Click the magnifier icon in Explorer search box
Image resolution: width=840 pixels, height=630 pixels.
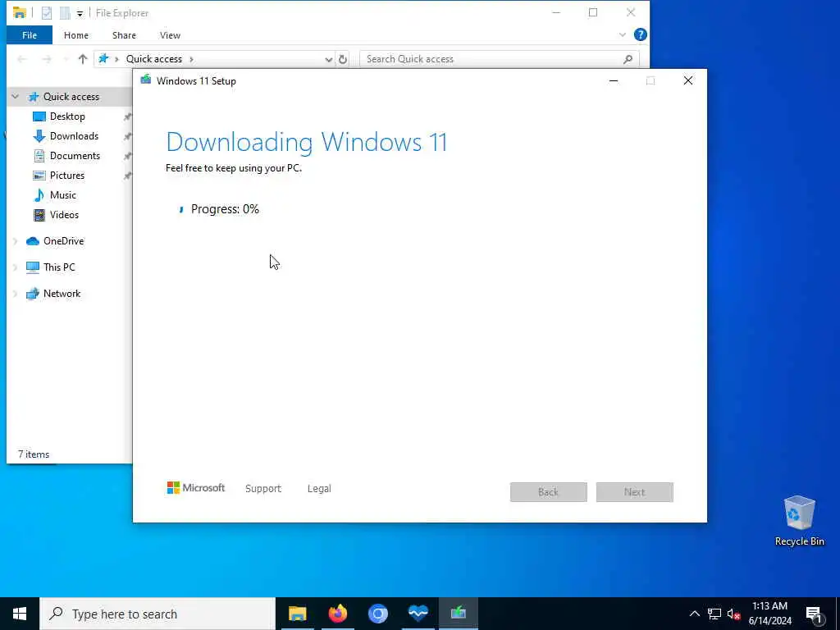coord(628,59)
